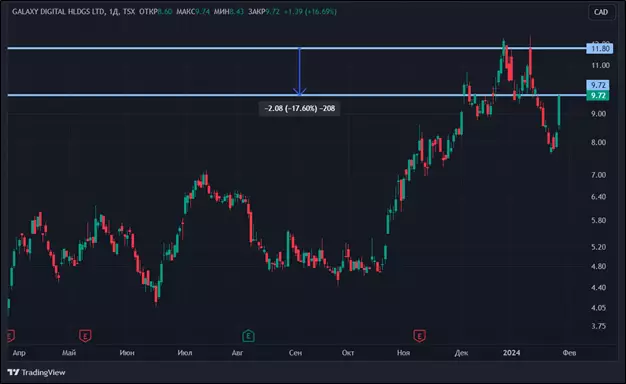Click the Авг label on time axis
Image resolution: width=626 pixels, height=384 pixels.
coord(237,353)
